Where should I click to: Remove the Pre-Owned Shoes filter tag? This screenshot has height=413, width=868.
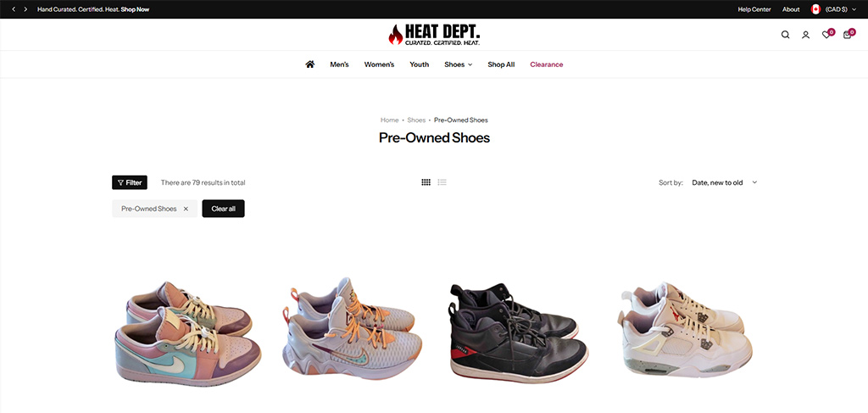pyautogui.click(x=186, y=209)
